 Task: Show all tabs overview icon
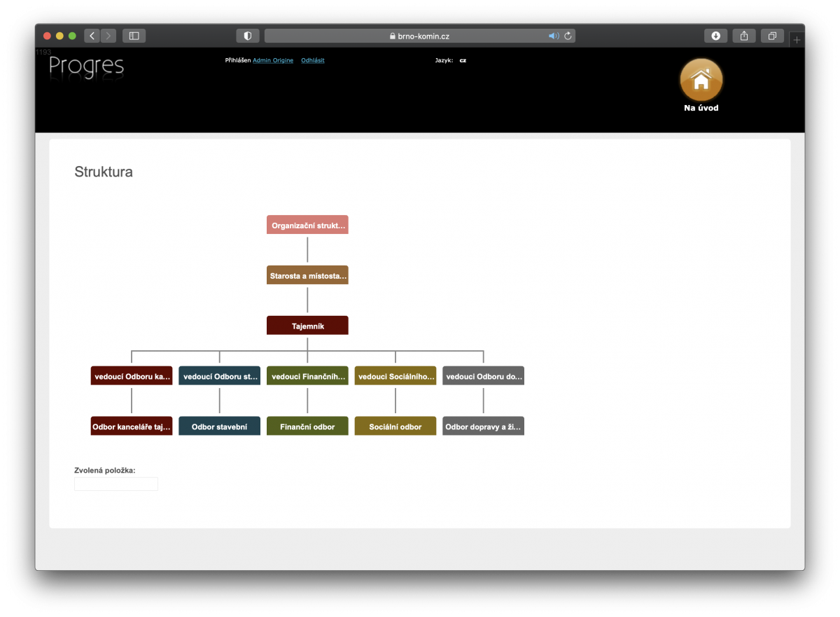[772, 36]
